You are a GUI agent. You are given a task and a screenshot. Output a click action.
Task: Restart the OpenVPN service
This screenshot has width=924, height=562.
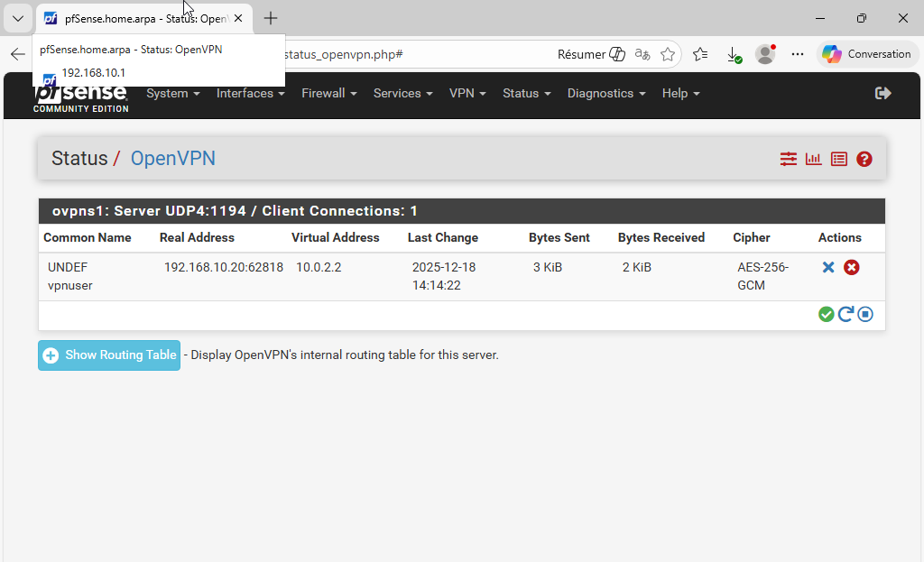pyautogui.click(x=845, y=314)
